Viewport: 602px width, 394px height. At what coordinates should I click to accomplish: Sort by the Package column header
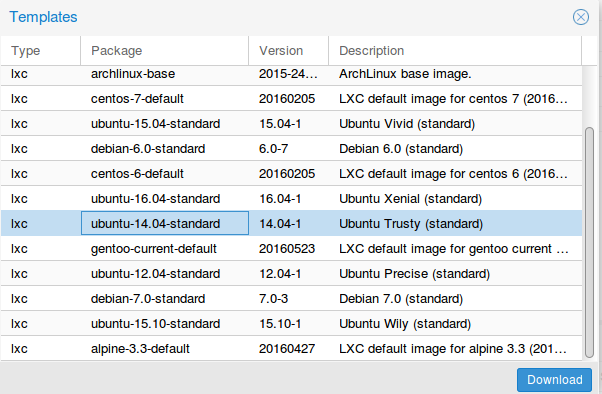[165, 51]
